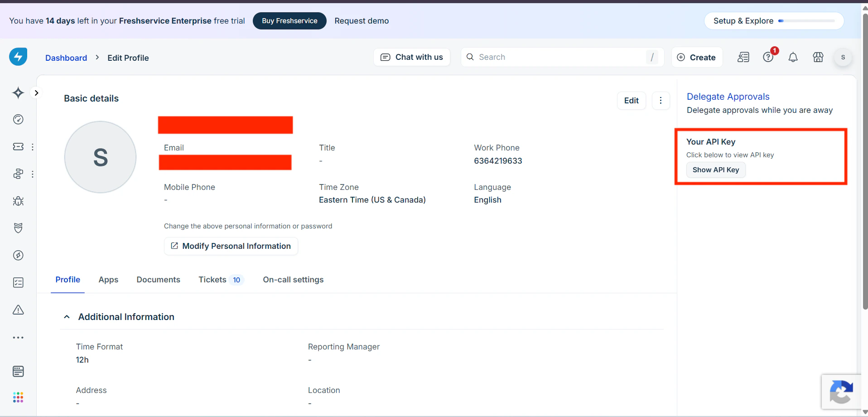The width and height of the screenshot is (868, 417).
Task: Click the 12h time format value
Action: tap(82, 360)
